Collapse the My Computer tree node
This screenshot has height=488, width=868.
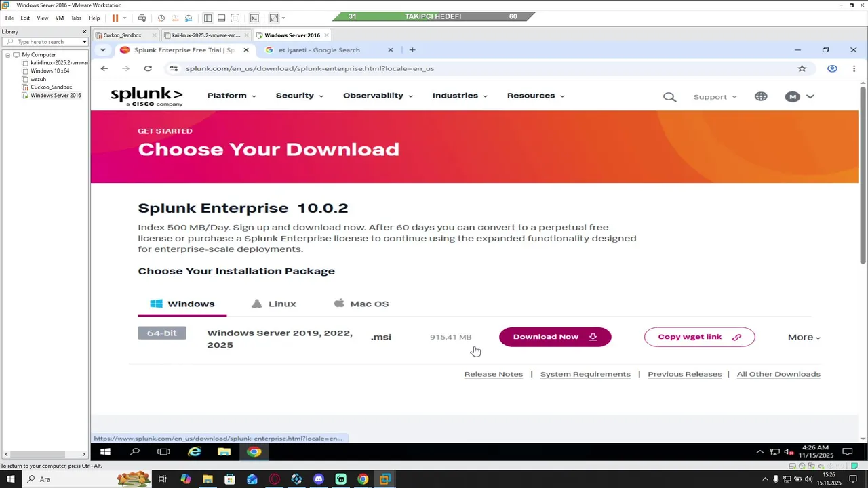click(x=7, y=55)
